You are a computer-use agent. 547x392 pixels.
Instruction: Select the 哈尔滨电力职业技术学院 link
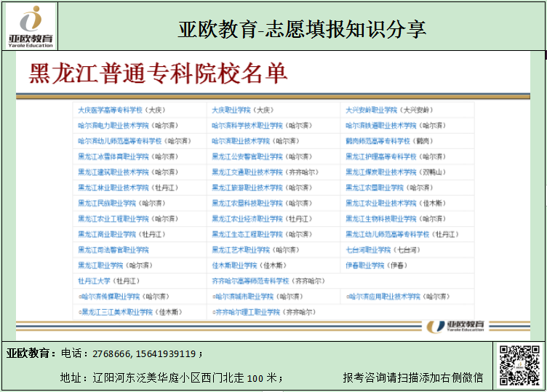[x=113, y=126]
